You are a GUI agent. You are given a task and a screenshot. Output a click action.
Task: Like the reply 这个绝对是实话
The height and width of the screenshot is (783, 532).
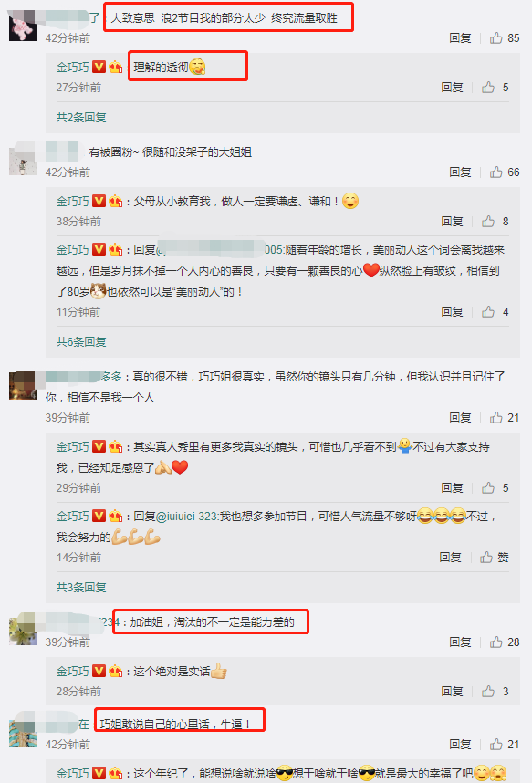click(488, 691)
